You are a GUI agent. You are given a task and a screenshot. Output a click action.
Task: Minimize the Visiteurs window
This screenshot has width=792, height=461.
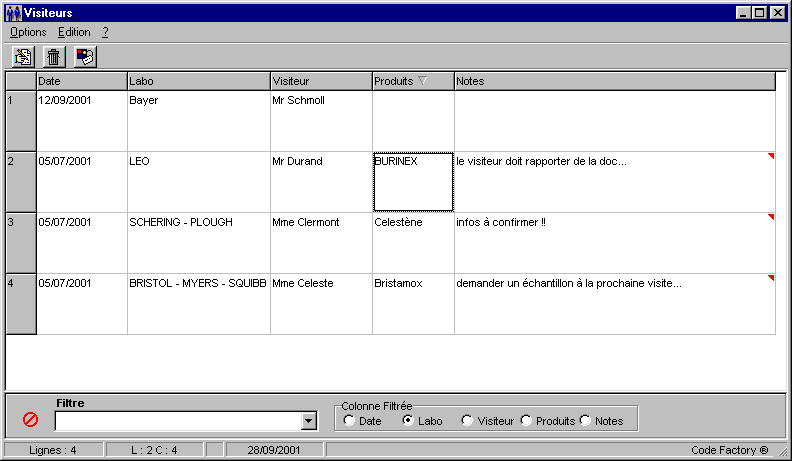click(x=742, y=13)
